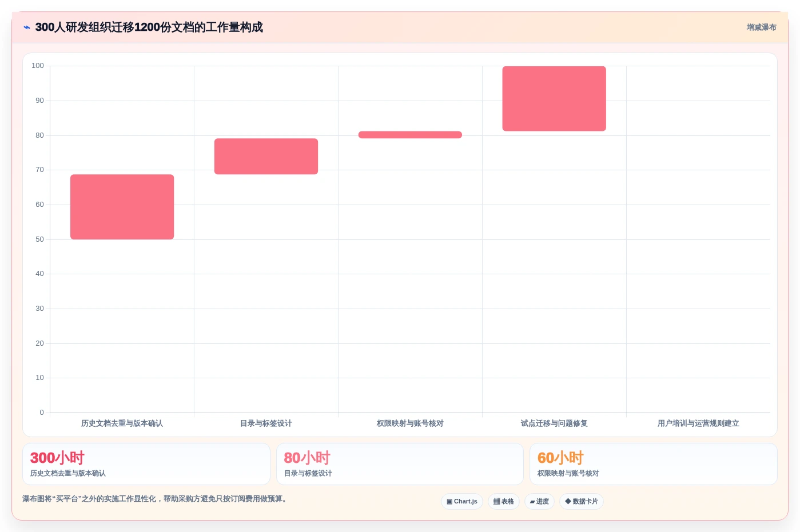Click the lightning icon beside the title
The image size is (800, 532).
(x=27, y=27)
